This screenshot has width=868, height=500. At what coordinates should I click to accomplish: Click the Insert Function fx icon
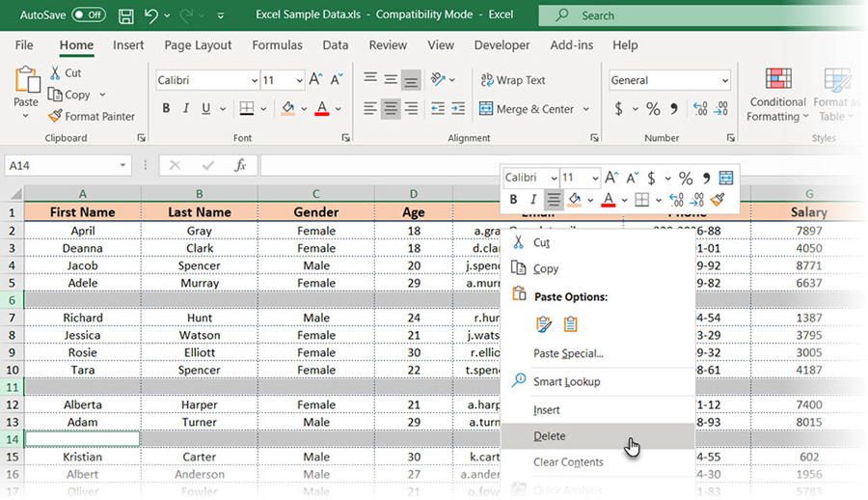[241, 166]
